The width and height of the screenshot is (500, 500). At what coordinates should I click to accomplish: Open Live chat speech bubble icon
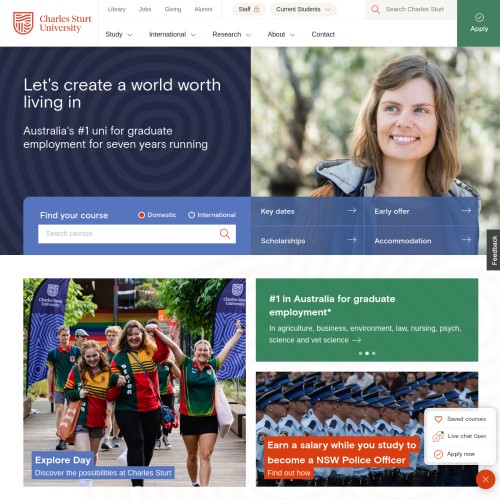[438, 436]
